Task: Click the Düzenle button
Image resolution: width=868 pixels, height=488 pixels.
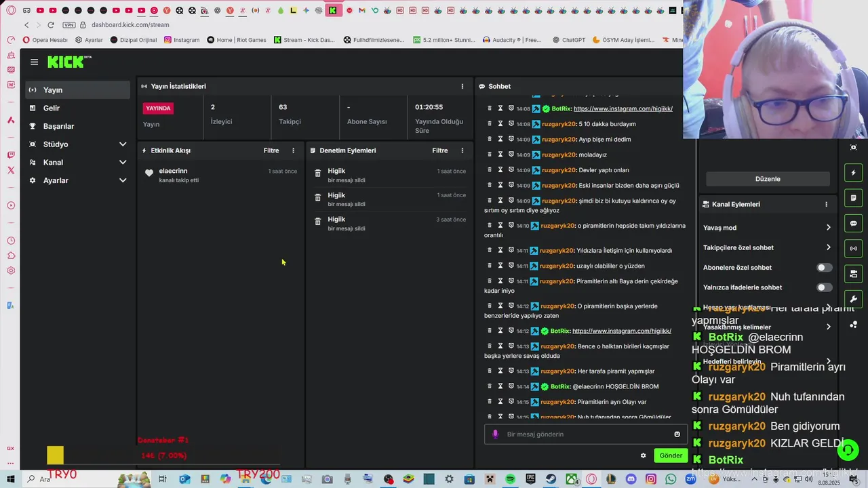Action: pos(768,179)
